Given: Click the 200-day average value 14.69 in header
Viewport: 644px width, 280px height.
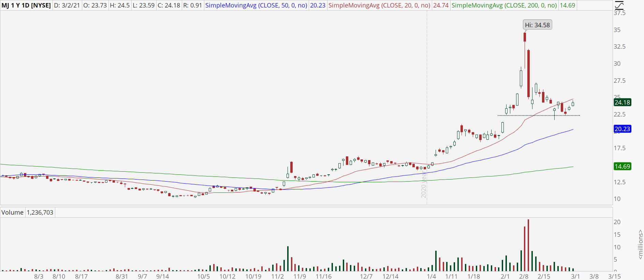Looking at the screenshot, I should coord(567,5).
